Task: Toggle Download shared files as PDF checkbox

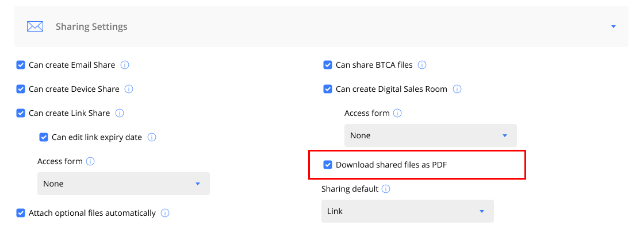Action: click(327, 165)
